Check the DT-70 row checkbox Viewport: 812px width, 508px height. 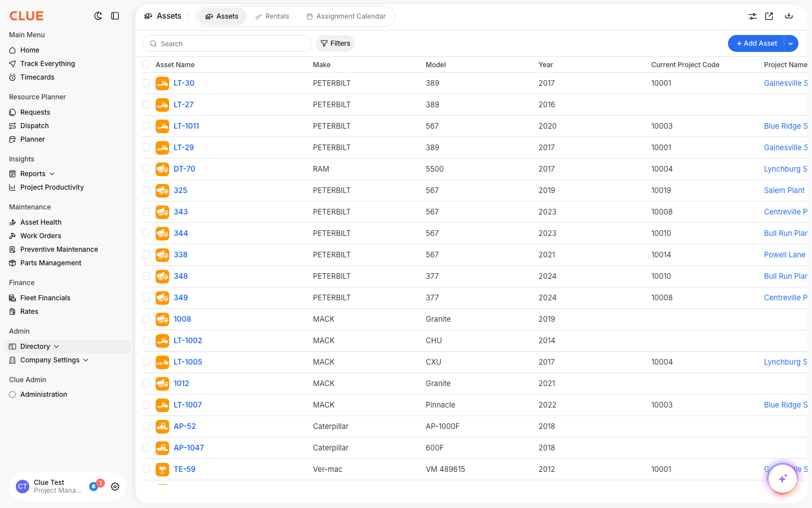[x=146, y=169]
